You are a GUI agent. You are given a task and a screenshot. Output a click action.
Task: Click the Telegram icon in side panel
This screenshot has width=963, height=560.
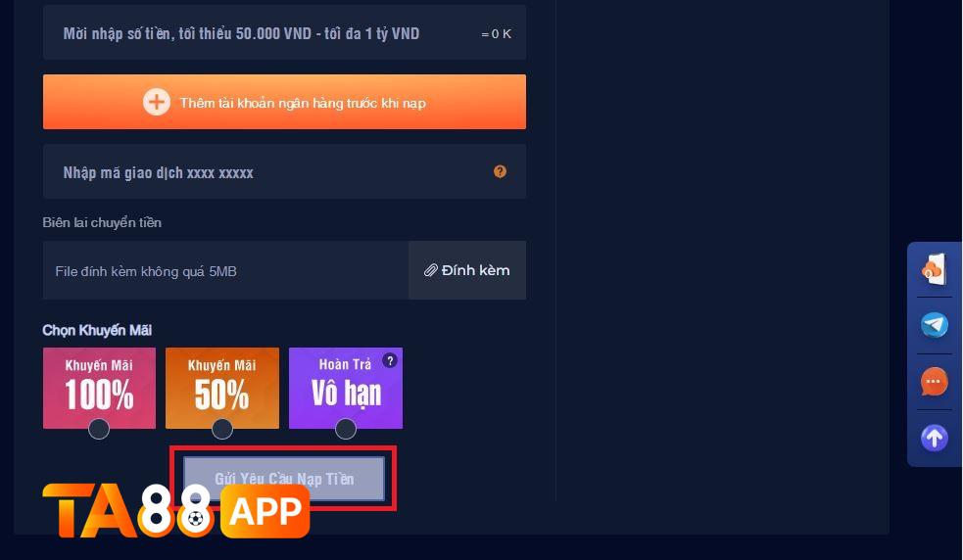(935, 325)
